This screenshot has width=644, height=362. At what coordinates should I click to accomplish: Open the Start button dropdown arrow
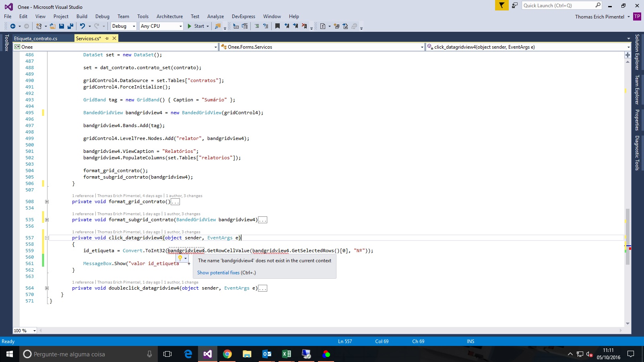click(208, 26)
